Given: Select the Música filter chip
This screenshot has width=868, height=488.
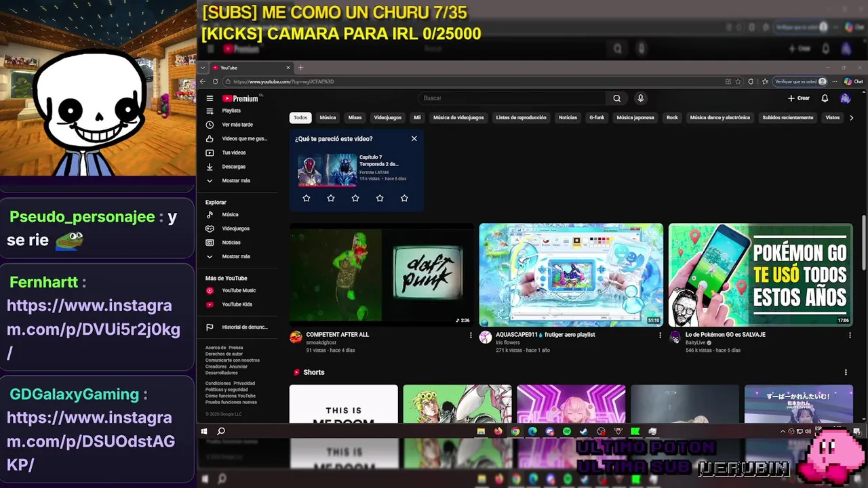Looking at the screenshot, I should point(328,117).
